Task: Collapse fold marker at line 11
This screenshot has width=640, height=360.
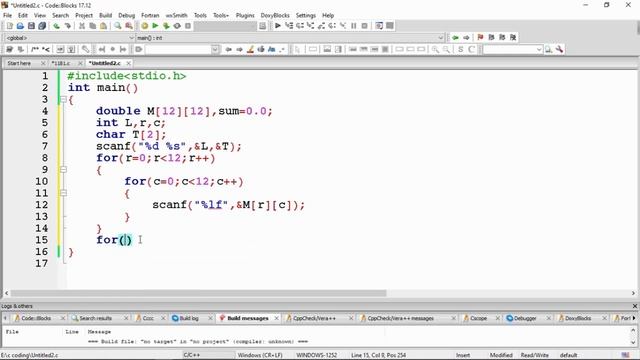Action: click(x=63, y=193)
